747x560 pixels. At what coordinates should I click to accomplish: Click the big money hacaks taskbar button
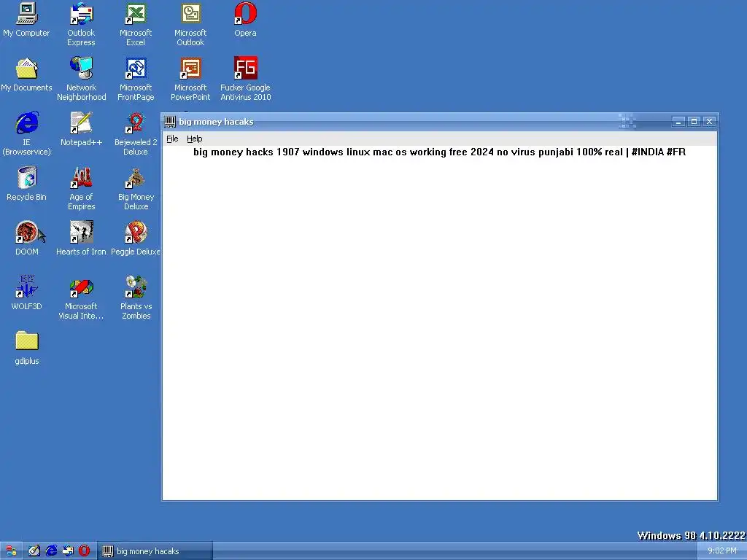(155, 551)
